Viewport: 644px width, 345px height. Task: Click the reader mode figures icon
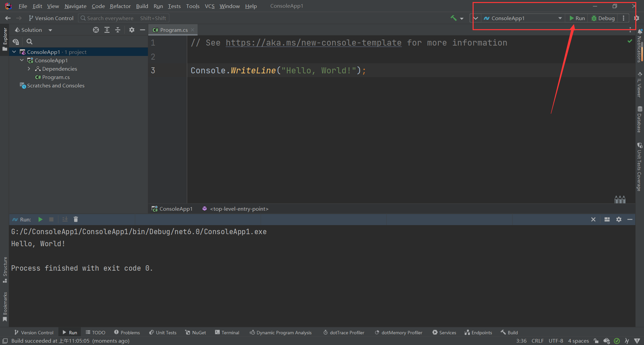[620, 200]
